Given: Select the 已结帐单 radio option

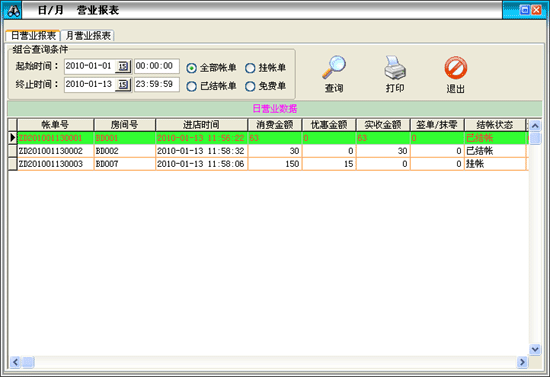Looking at the screenshot, I should [x=191, y=86].
